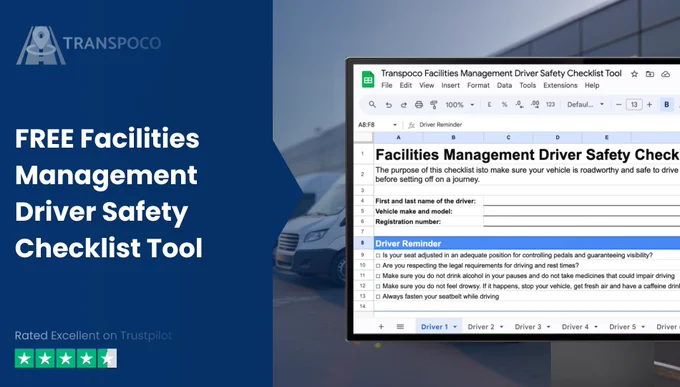Select the column C header
Viewport: 680px width, 387px height.
pyautogui.click(x=508, y=138)
